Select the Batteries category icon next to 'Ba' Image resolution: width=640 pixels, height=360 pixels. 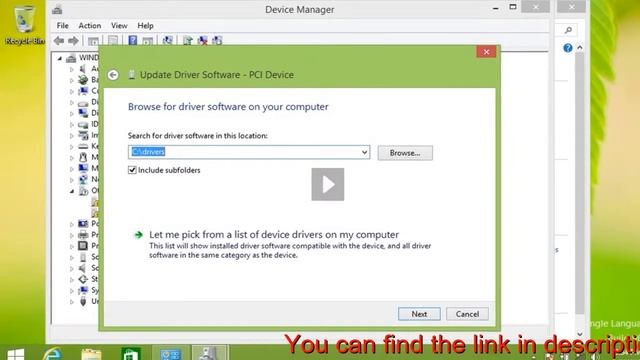click(x=83, y=80)
